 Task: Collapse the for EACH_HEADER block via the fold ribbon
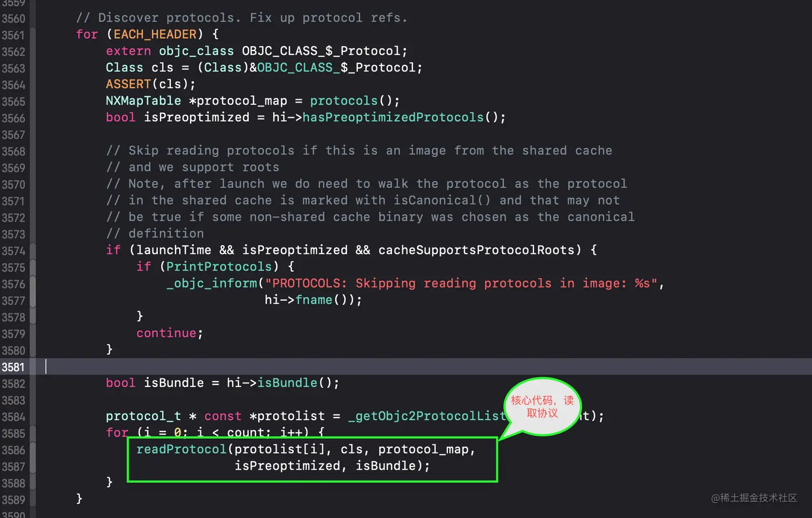point(33,35)
